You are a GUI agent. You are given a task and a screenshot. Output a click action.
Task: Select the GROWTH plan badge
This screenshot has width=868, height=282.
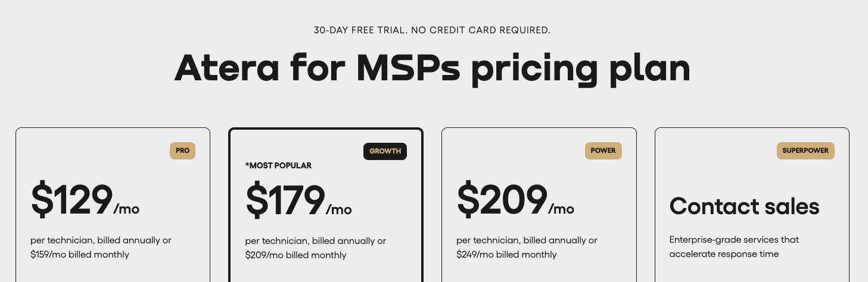coord(385,151)
